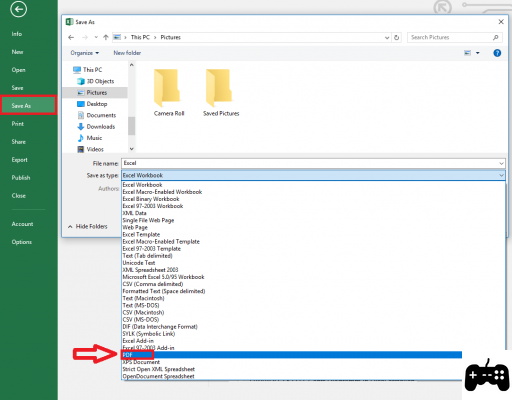Open the Organize dropdown menu

pos(85,53)
